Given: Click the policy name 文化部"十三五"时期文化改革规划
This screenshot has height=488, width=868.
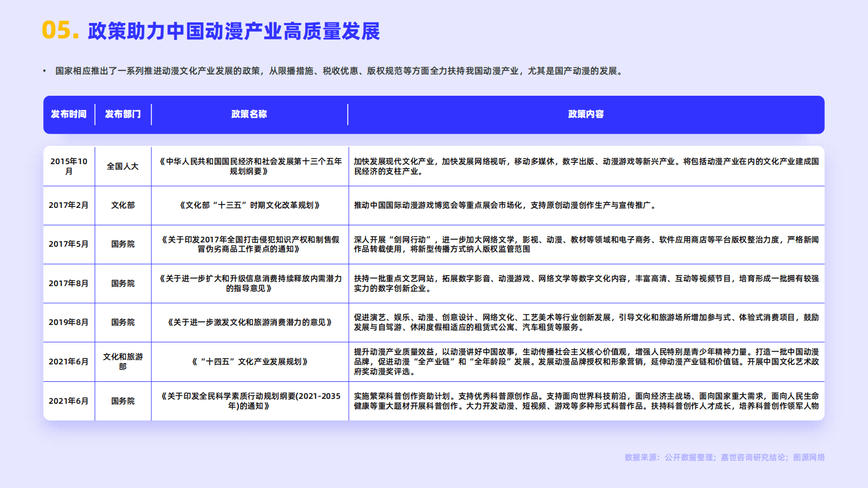Looking at the screenshot, I should click(250, 205).
